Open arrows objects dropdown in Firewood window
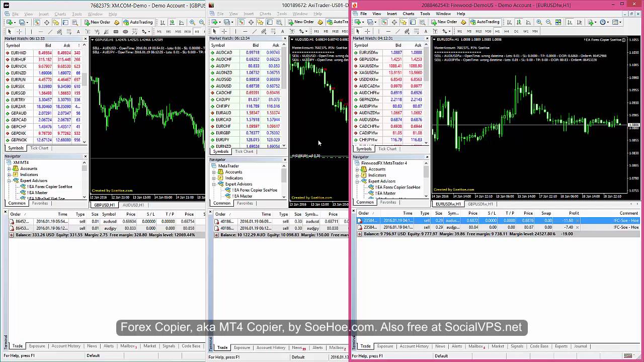 (x=447, y=31)
